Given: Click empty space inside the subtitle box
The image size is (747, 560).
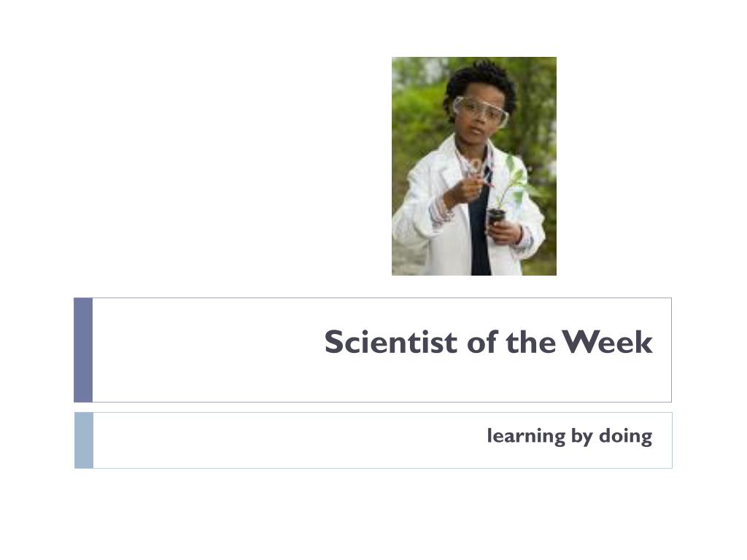Looking at the screenshot, I should point(286,440).
